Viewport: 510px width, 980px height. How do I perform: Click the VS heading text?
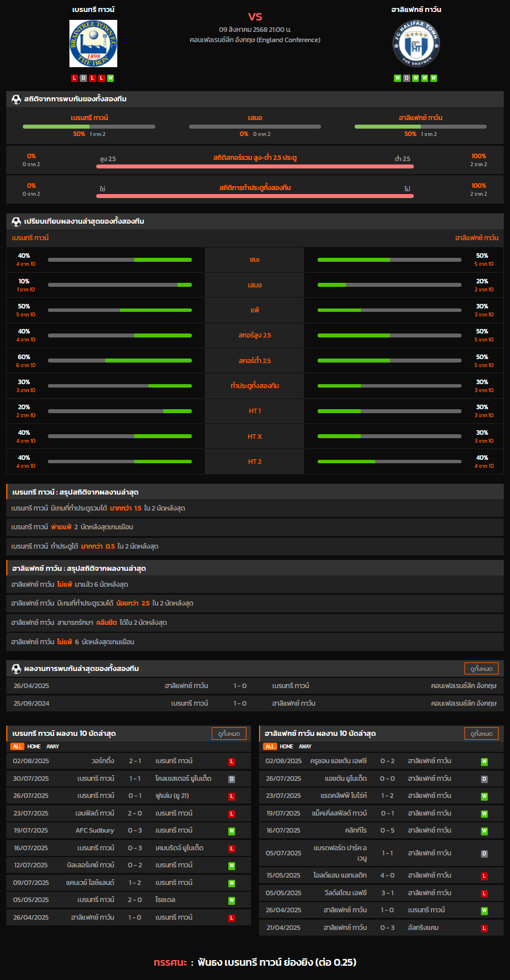click(x=255, y=17)
